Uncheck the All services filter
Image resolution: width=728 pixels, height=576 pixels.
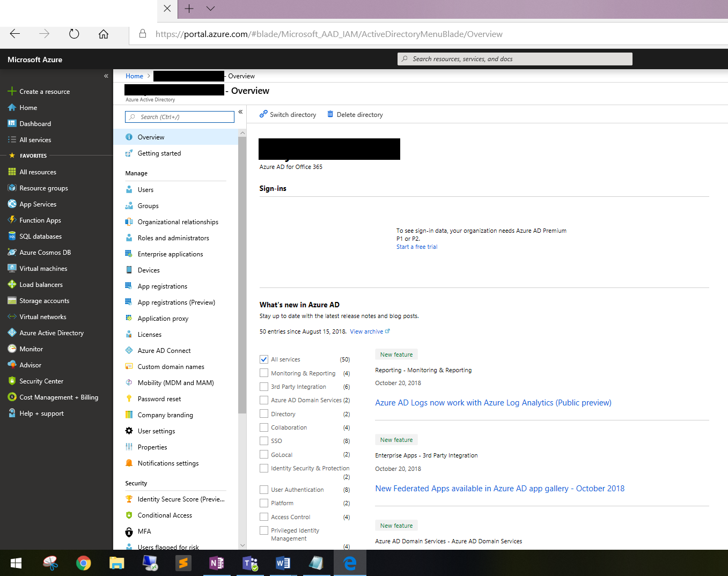[x=263, y=359]
